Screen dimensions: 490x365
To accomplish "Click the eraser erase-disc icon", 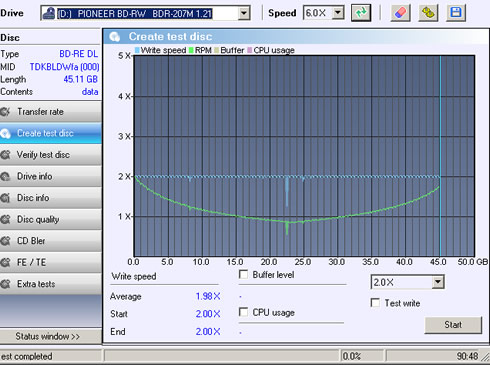I will point(400,13).
